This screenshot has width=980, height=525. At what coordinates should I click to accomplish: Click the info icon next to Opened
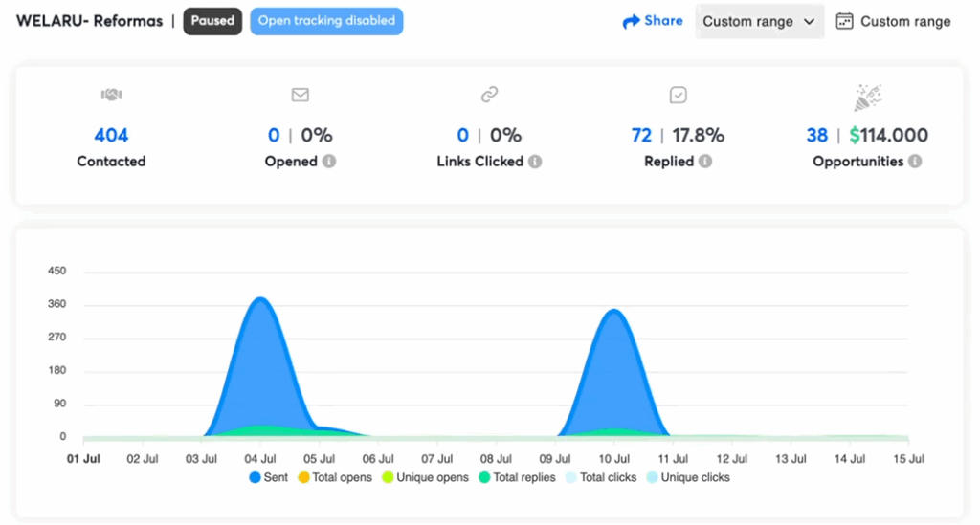[329, 162]
